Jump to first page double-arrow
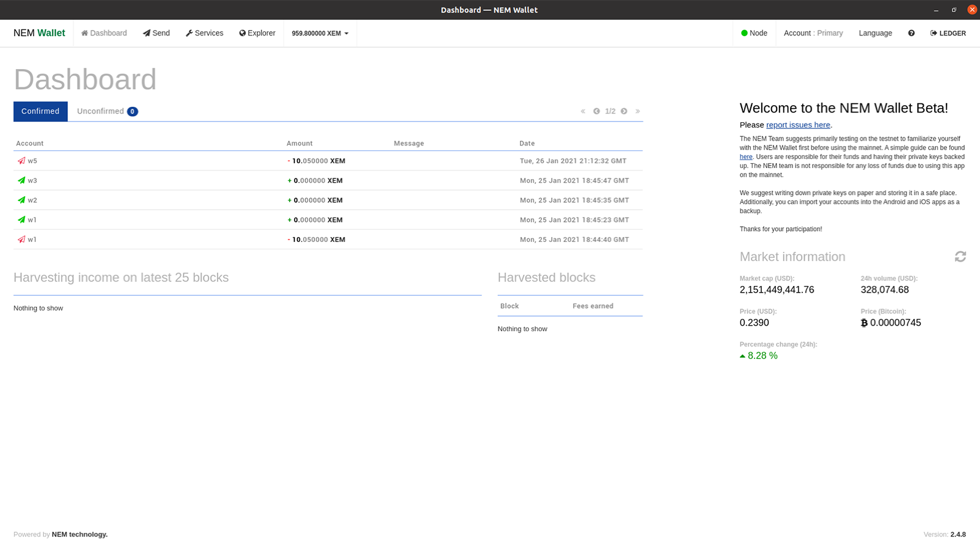Viewport: 980px width, 550px height. (x=583, y=111)
